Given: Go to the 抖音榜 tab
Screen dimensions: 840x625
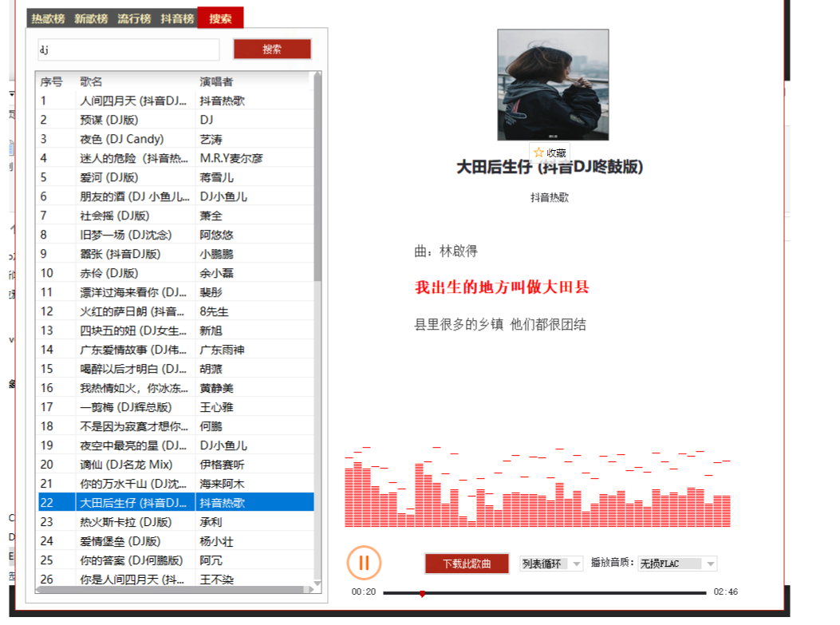Looking at the screenshot, I should point(177,18).
